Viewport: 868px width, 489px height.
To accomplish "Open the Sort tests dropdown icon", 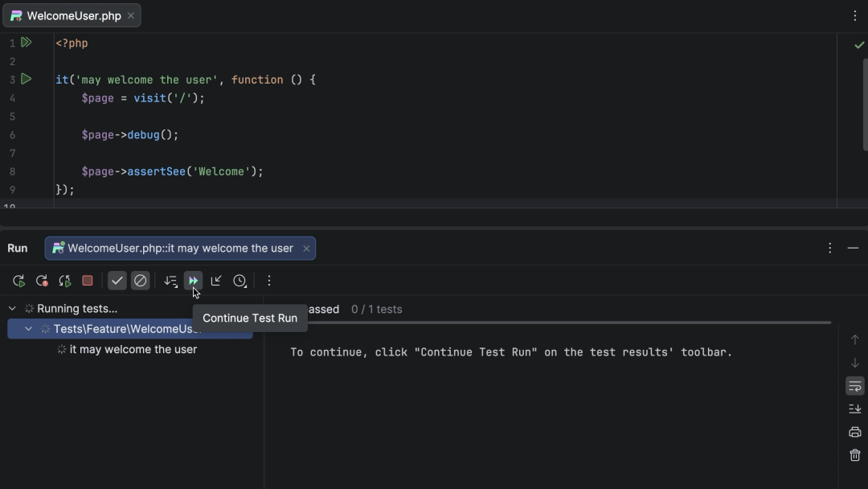I will 170,281.
